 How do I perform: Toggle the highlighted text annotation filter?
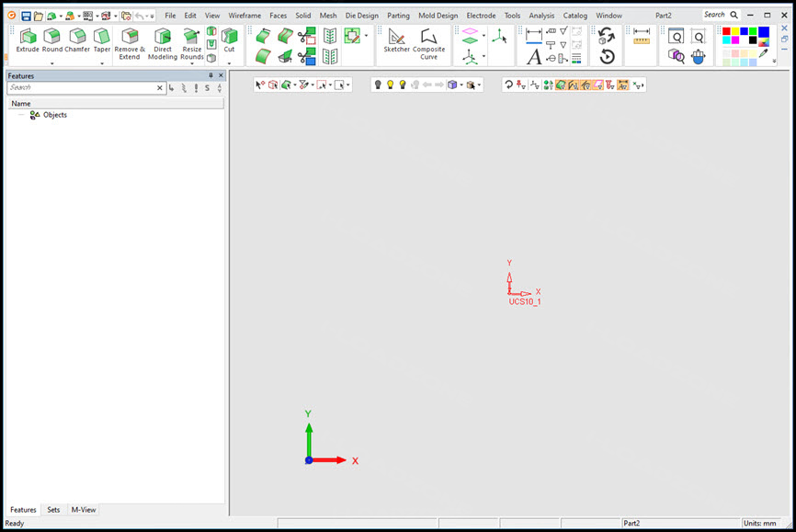click(622, 85)
